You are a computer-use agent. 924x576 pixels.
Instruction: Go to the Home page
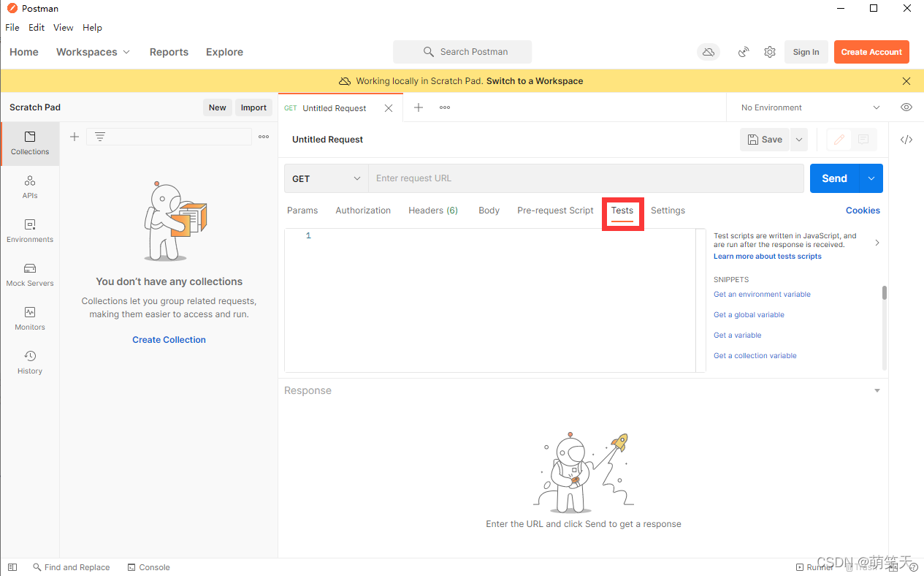coord(24,52)
